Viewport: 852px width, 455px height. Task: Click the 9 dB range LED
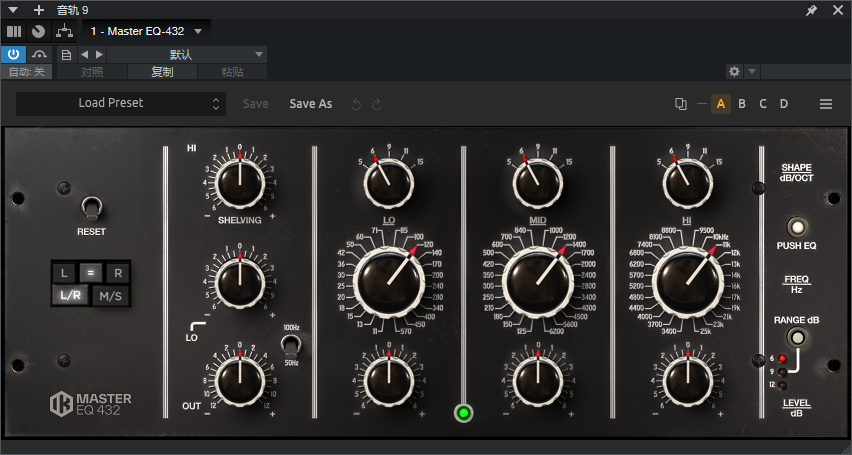pyautogui.click(x=782, y=372)
